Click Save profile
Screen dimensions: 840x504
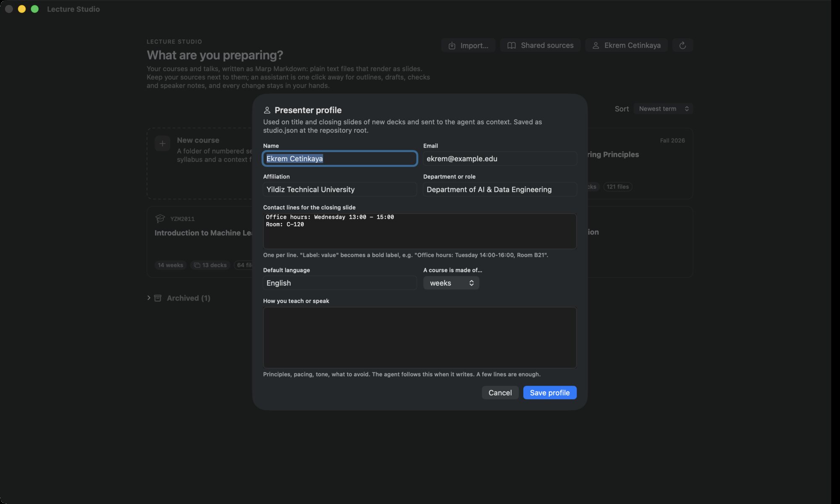(550, 393)
